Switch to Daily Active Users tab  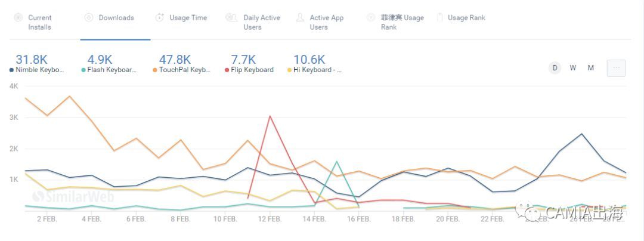click(x=261, y=23)
